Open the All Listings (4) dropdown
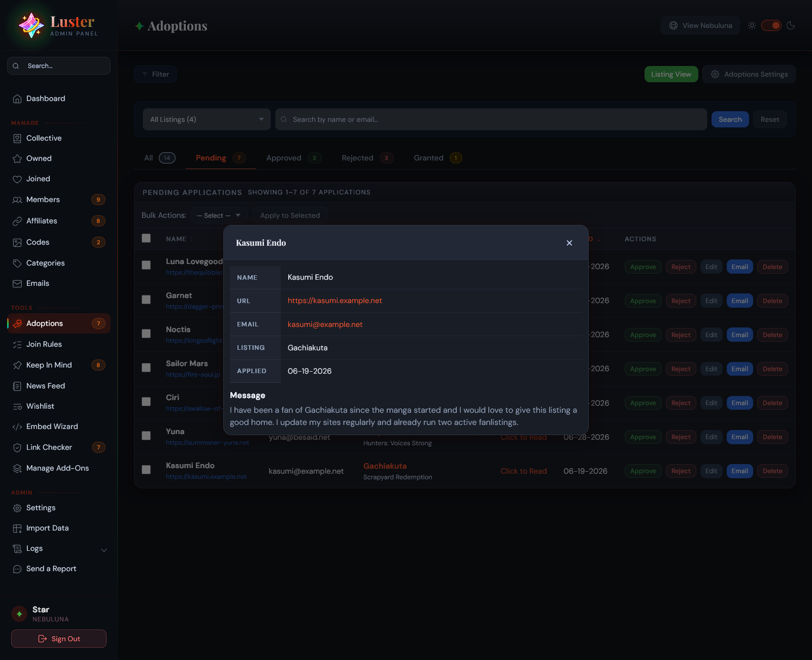The image size is (812, 660). click(x=207, y=119)
